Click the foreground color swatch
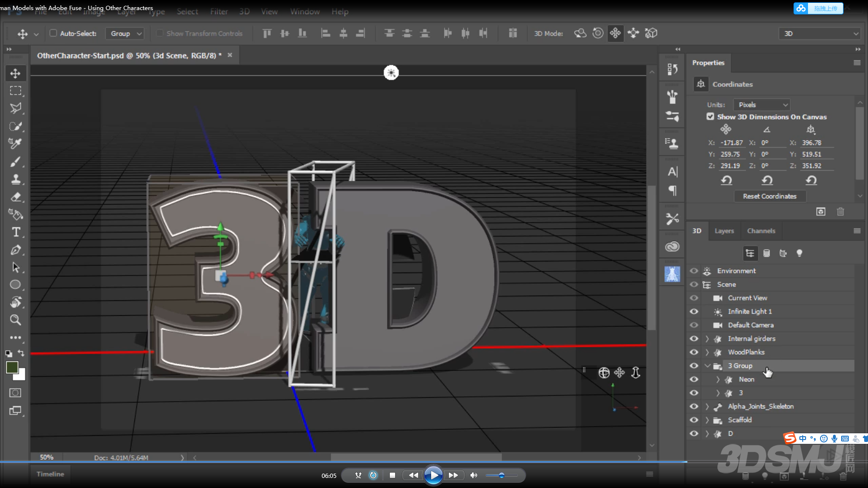This screenshot has height=488, width=868. 12,367
